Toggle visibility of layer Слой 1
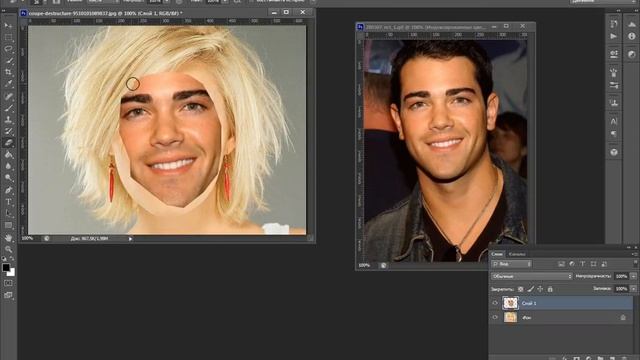This screenshot has height=360, width=640. [495, 303]
